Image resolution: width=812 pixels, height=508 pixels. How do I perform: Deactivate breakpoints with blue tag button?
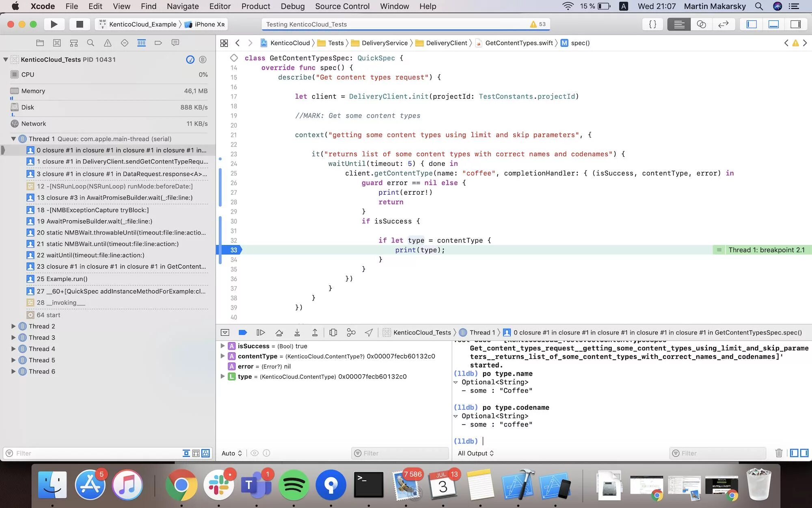pyautogui.click(x=243, y=332)
